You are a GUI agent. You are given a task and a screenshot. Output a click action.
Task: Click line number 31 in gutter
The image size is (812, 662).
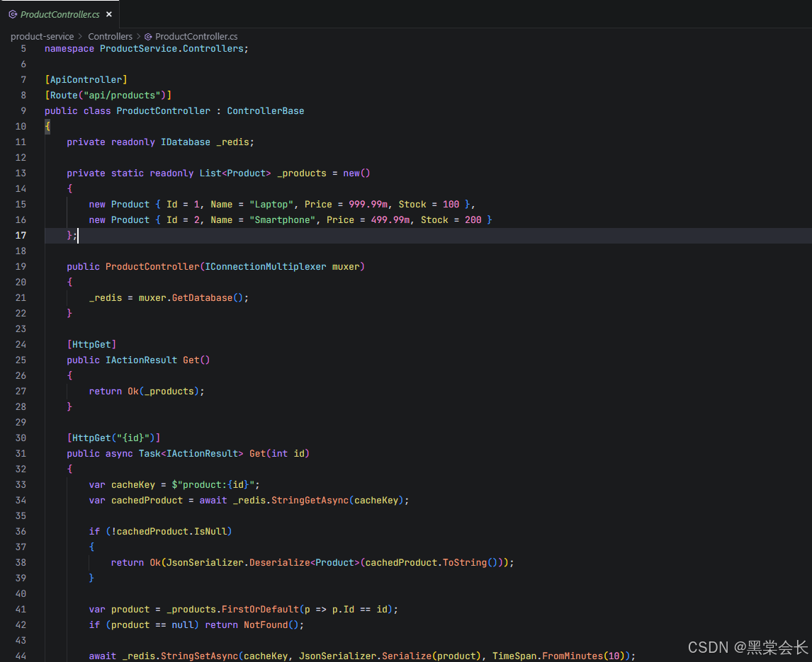pos(21,453)
